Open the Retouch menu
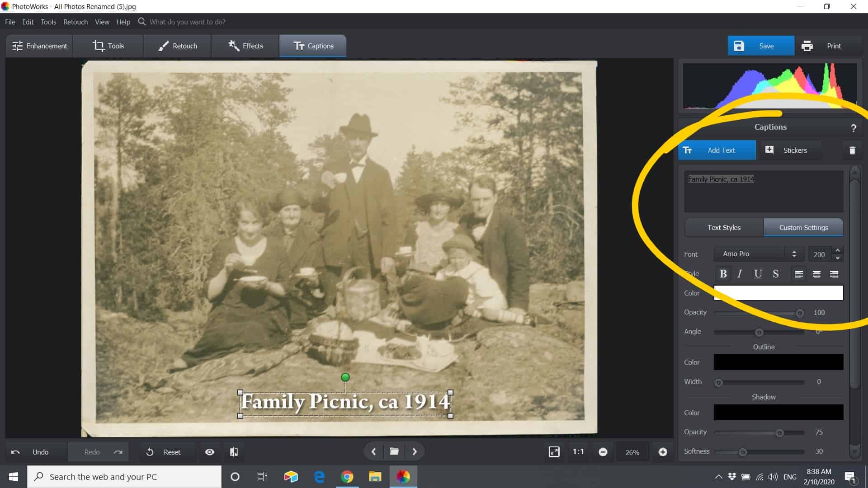The width and height of the screenshot is (868, 488). (75, 22)
